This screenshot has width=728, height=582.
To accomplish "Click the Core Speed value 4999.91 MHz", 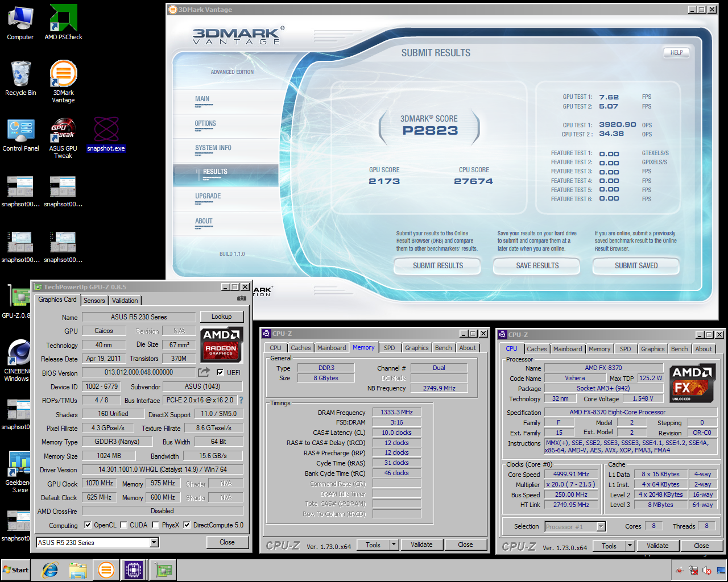I will coord(571,474).
